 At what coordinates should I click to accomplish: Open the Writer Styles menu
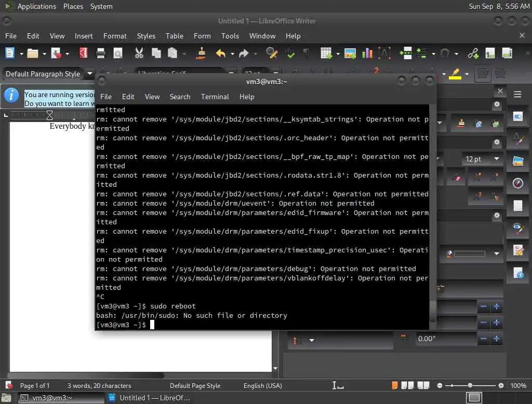pyautogui.click(x=146, y=36)
